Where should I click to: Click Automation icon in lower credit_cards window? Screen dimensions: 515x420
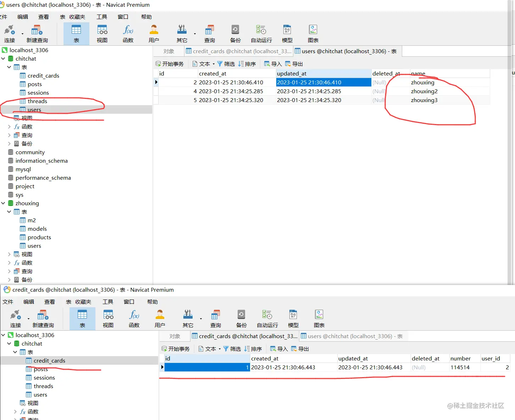(267, 319)
